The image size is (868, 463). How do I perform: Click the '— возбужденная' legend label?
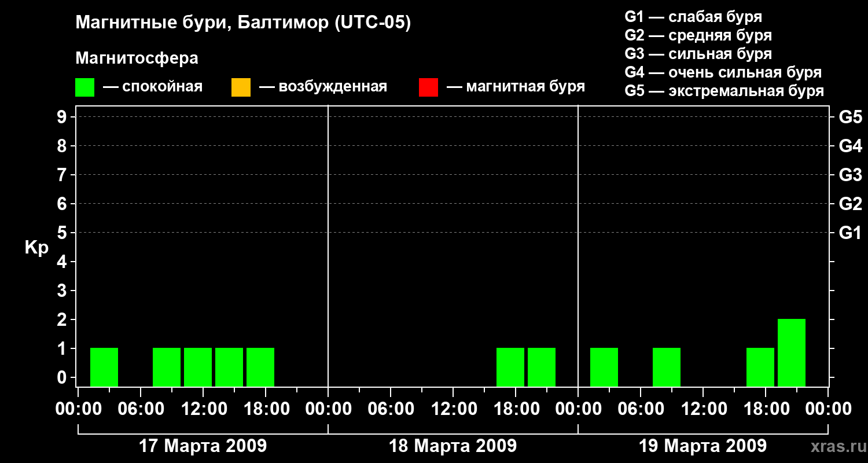point(323,87)
